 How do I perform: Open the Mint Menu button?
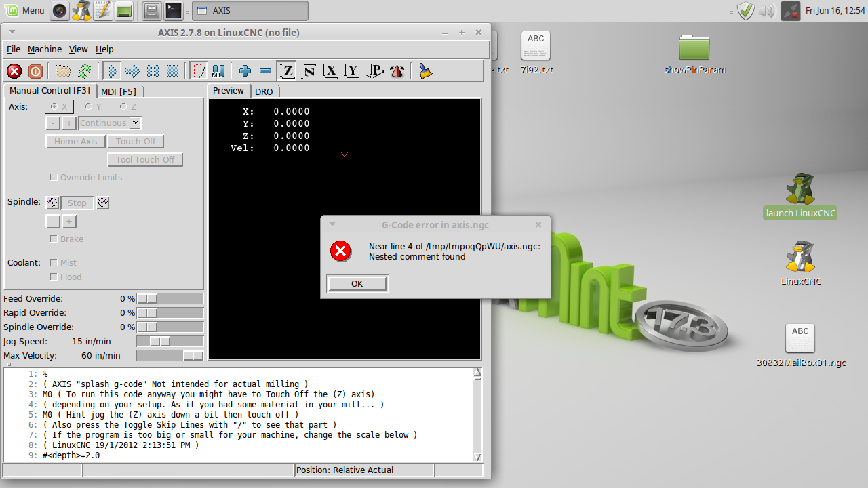click(x=25, y=10)
